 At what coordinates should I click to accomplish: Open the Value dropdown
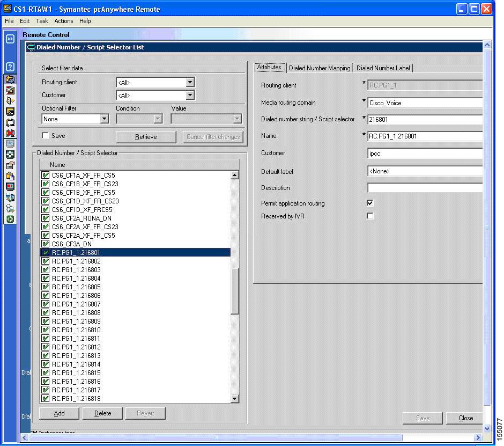pos(237,119)
